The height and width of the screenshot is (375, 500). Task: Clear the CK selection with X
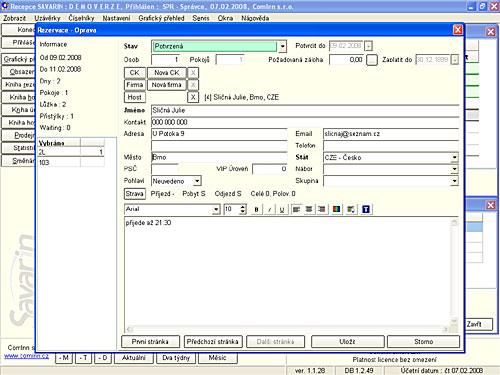[193, 73]
